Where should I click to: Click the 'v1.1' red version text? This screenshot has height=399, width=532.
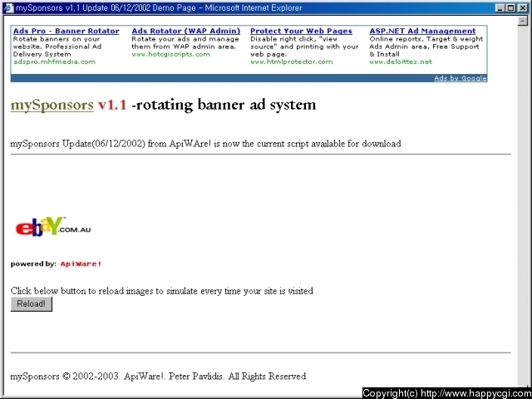[112, 105]
